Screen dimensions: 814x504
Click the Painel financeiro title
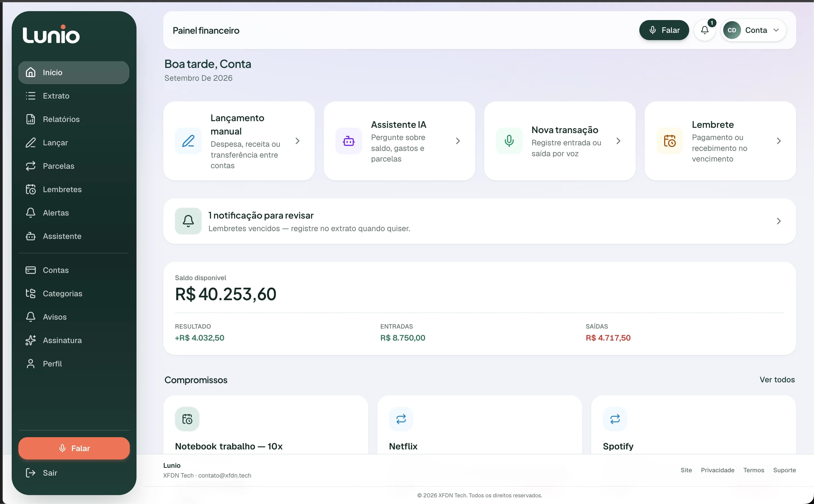click(x=206, y=30)
